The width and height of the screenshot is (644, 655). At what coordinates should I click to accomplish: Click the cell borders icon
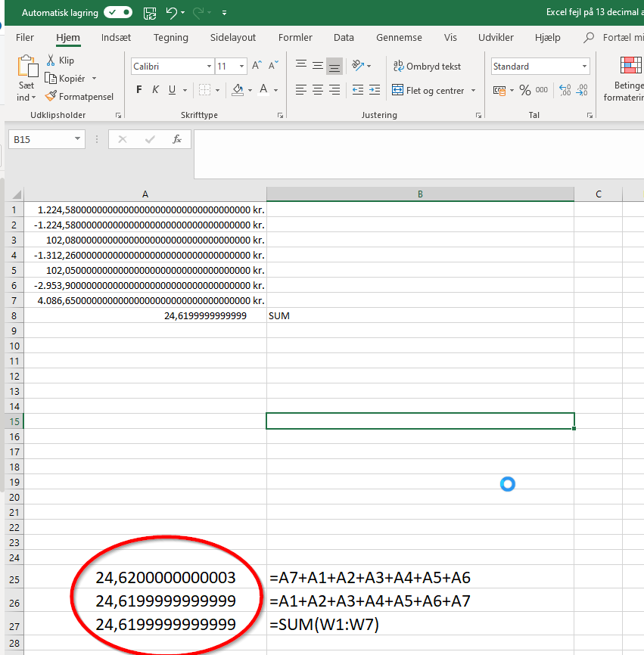204,90
